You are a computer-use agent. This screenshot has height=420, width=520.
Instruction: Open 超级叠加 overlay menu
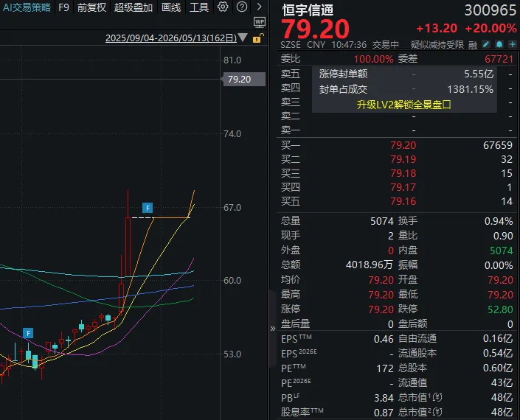134,7
